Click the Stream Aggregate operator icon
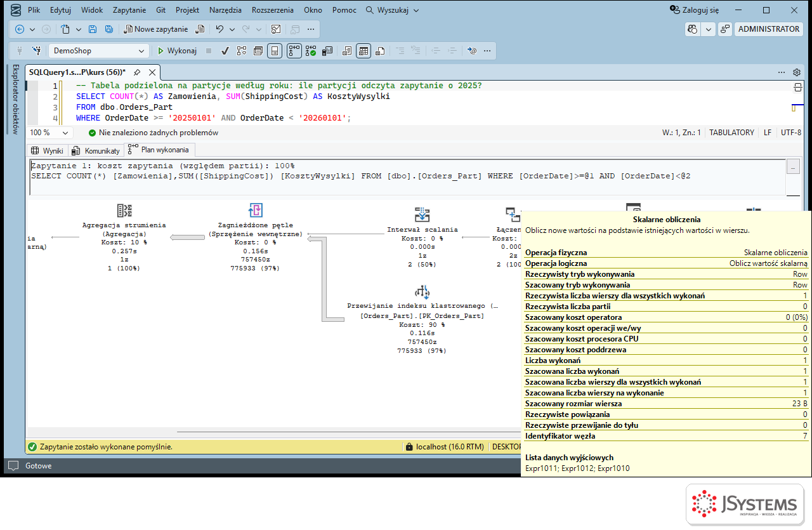Viewport: 812px width, 530px height. pyautogui.click(x=124, y=211)
